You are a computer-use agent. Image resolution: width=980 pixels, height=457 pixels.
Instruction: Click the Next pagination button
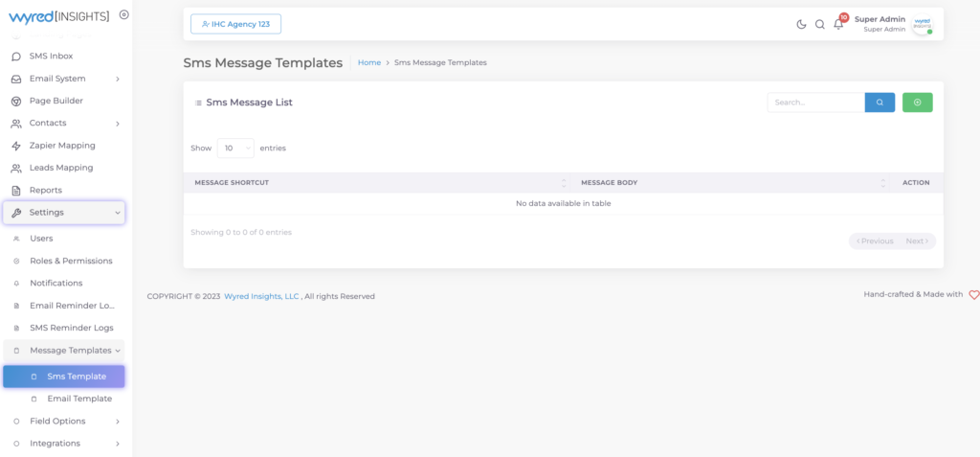[x=918, y=241]
